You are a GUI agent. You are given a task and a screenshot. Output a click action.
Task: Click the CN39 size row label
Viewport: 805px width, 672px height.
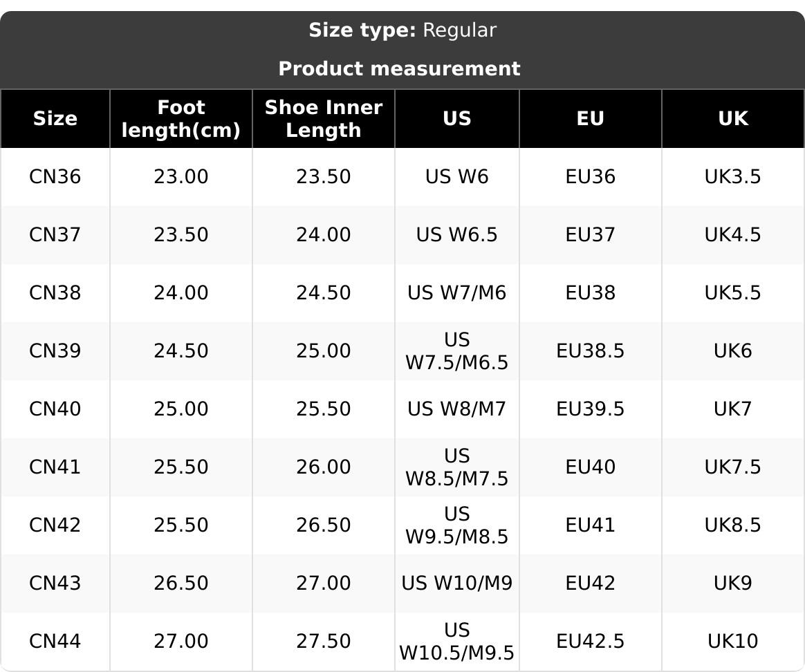[x=55, y=351]
